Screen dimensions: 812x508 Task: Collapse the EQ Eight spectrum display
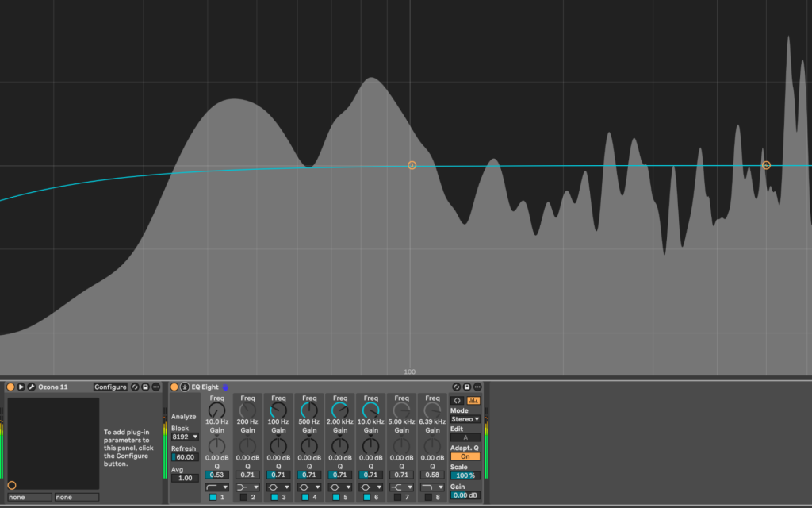pyautogui.click(x=185, y=387)
